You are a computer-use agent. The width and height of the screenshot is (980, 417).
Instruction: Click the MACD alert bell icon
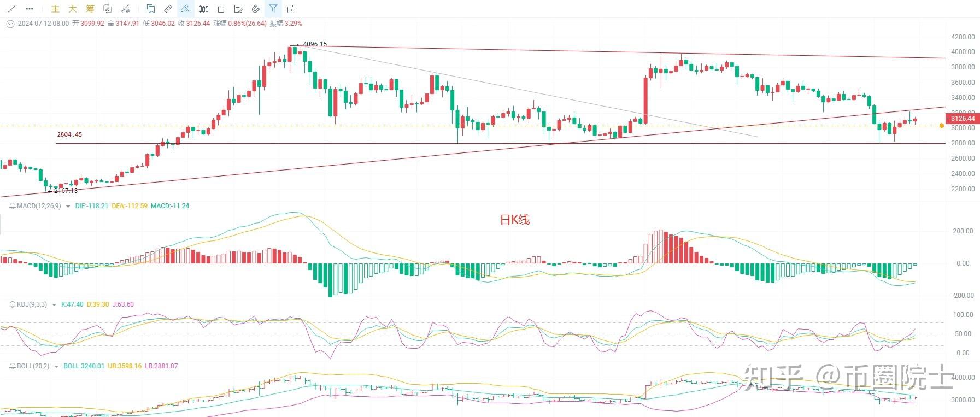13,206
